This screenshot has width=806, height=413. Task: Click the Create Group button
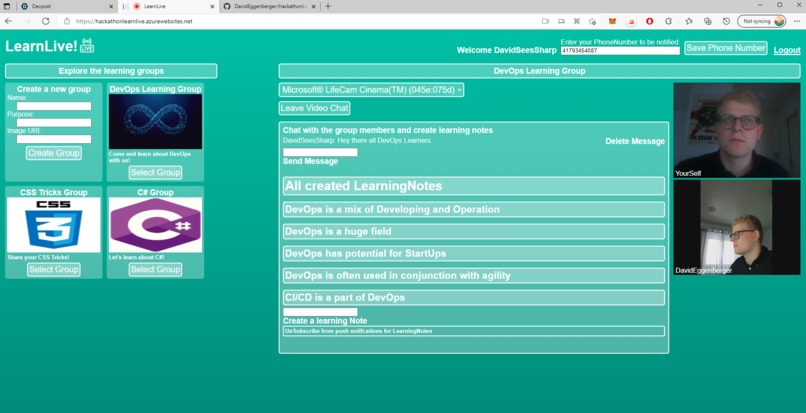click(53, 153)
